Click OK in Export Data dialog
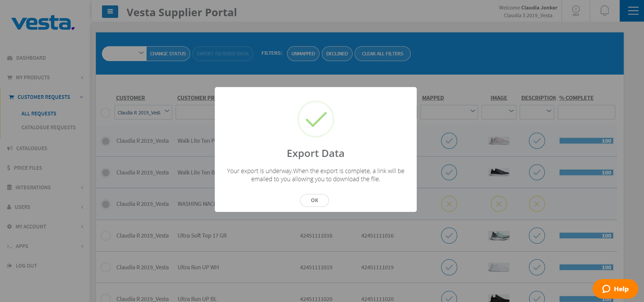The height and width of the screenshot is (302, 644). 314,200
